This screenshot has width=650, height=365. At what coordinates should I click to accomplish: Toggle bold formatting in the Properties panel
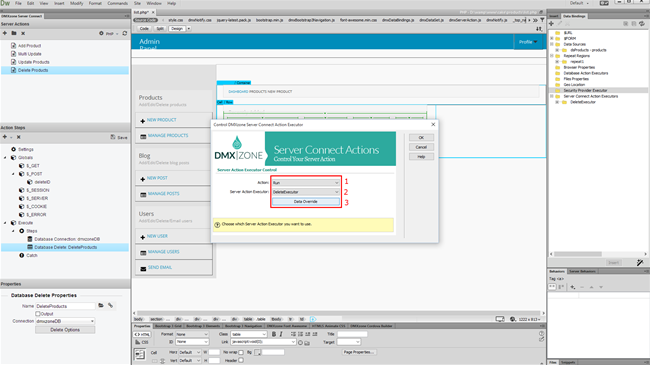(x=274, y=334)
